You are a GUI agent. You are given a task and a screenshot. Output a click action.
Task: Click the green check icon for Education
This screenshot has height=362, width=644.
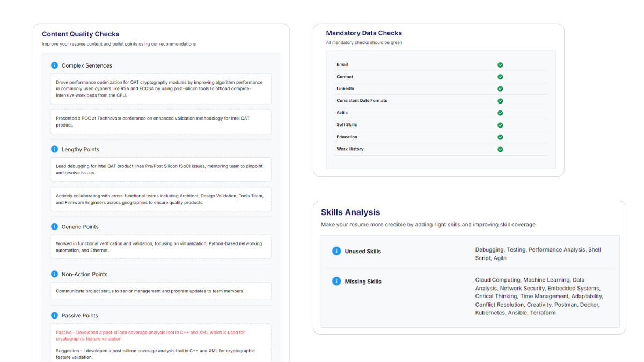point(500,137)
